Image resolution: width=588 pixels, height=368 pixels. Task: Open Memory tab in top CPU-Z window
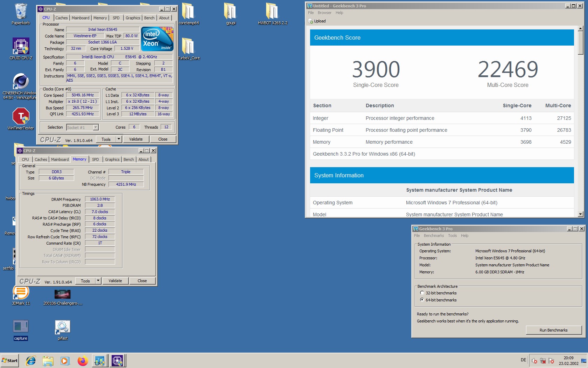100,18
